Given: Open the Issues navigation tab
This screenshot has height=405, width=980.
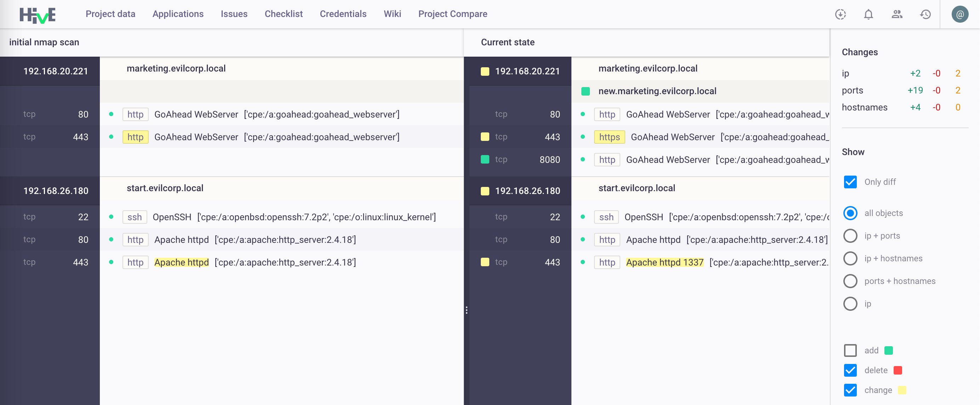Looking at the screenshot, I should click(x=234, y=14).
